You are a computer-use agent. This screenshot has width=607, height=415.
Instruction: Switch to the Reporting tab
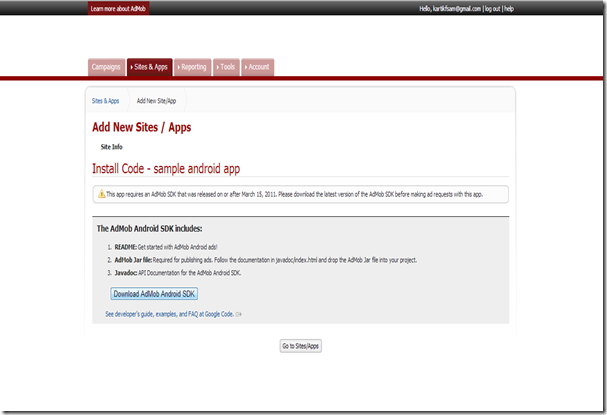pyautogui.click(x=192, y=67)
